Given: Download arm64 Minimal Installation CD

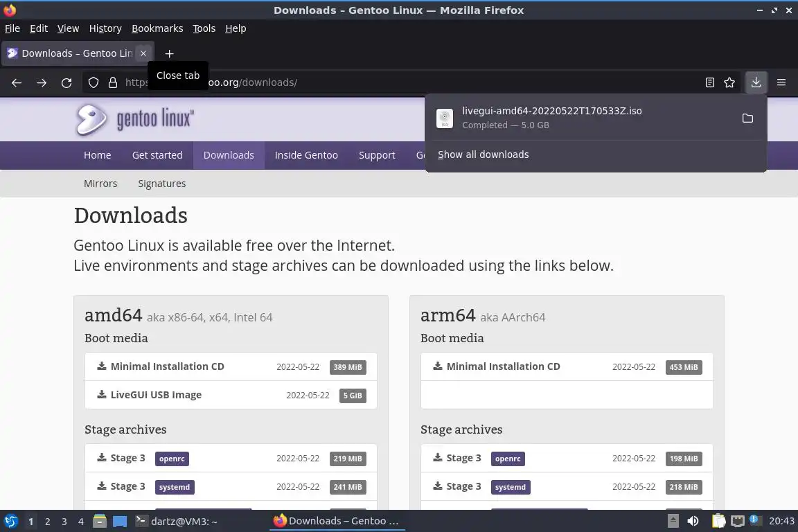Looking at the screenshot, I should click(x=567, y=366).
